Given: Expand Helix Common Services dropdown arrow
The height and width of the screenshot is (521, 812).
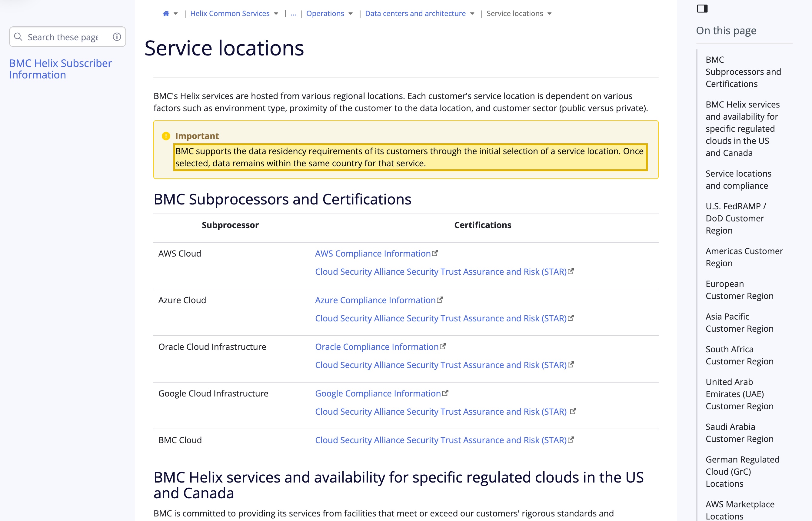Looking at the screenshot, I should coord(276,14).
